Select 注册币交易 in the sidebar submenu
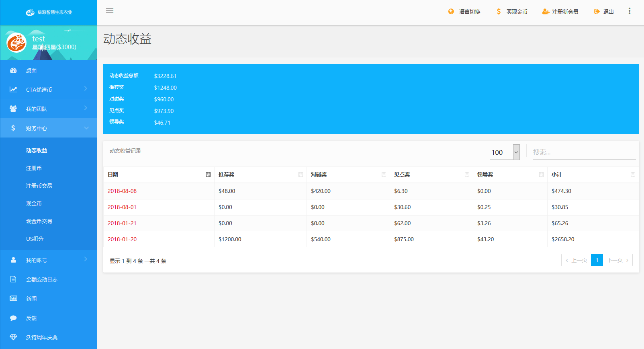The height and width of the screenshot is (349, 644). tap(39, 186)
